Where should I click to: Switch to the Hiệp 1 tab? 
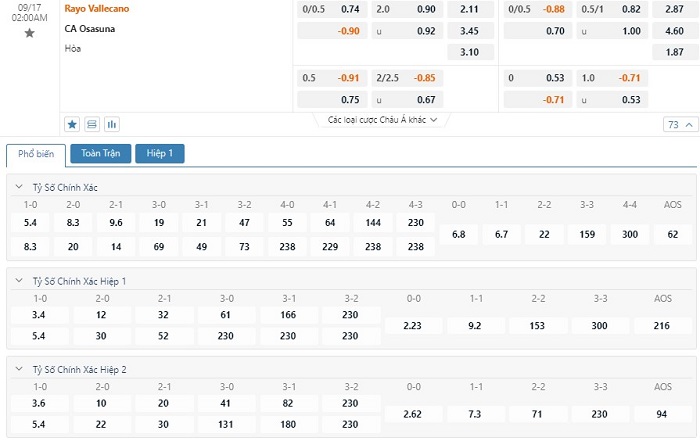click(x=159, y=154)
